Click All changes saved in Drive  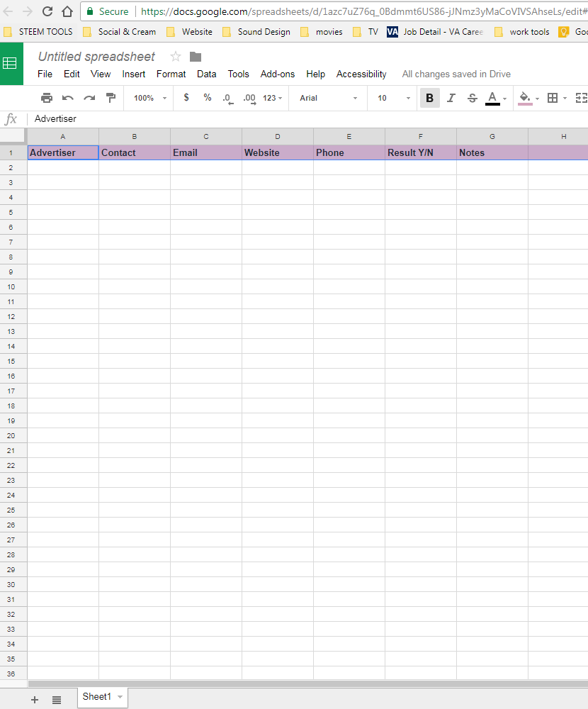point(456,74)
